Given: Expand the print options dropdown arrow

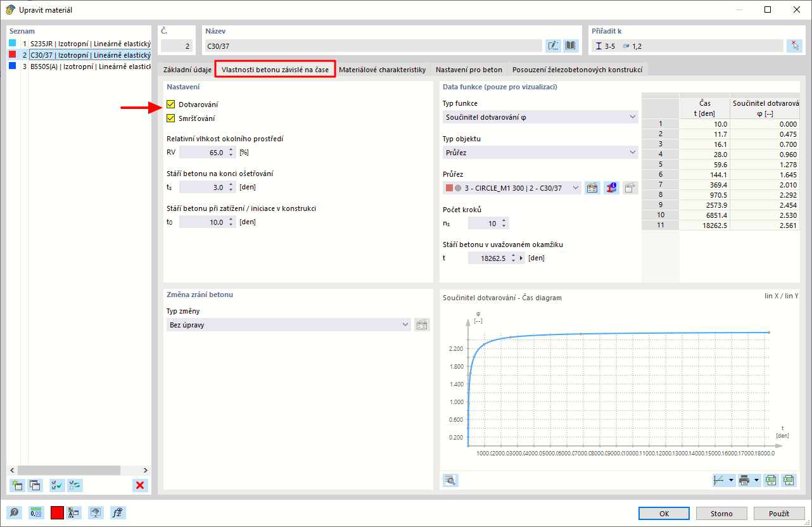Looking at the screenshot, I should click(x=757, y=480).
